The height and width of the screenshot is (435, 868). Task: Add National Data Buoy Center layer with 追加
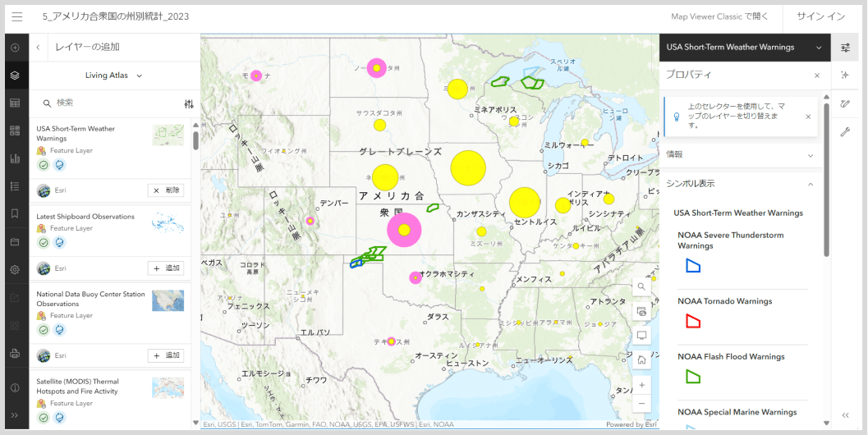(x=166, y=356)
